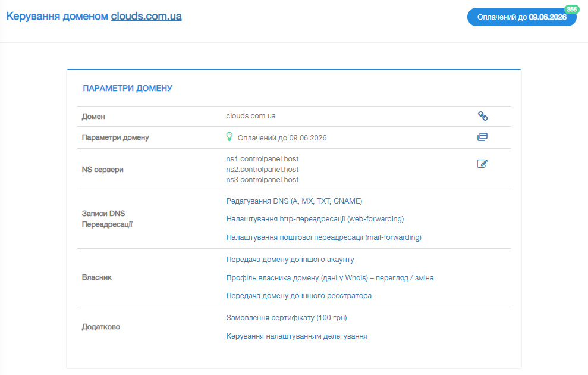Open the payment card icon in Параметри домену row
The height and width of the screenshot is (375, 588).
pos(482,137)
